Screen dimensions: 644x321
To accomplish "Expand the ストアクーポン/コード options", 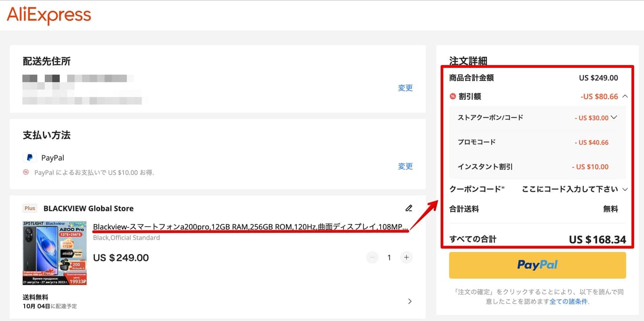I will (614, 118).
